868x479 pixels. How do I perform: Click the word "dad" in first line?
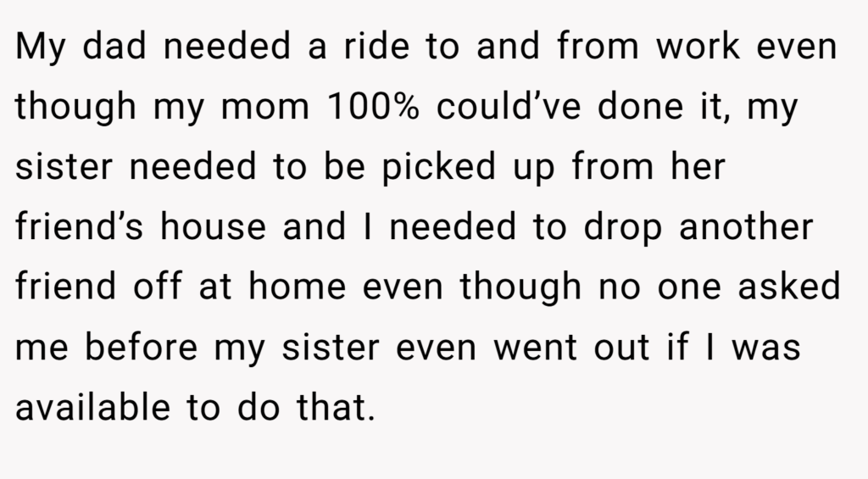(x=114, y=46)
